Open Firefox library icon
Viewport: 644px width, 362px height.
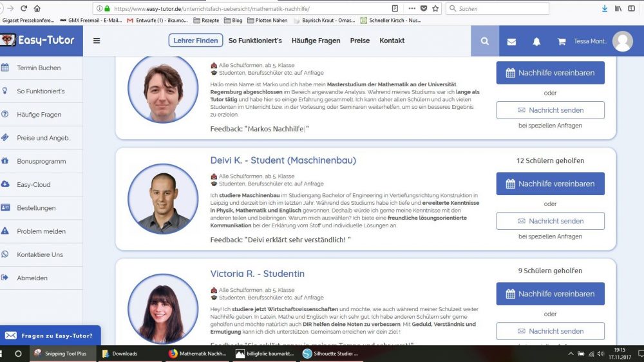click(618, 8)
